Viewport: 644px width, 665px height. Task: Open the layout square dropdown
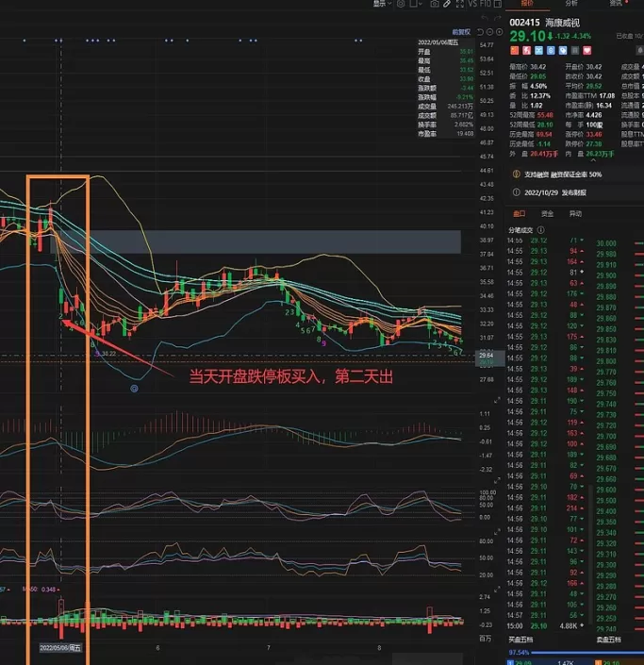point(416,4)
